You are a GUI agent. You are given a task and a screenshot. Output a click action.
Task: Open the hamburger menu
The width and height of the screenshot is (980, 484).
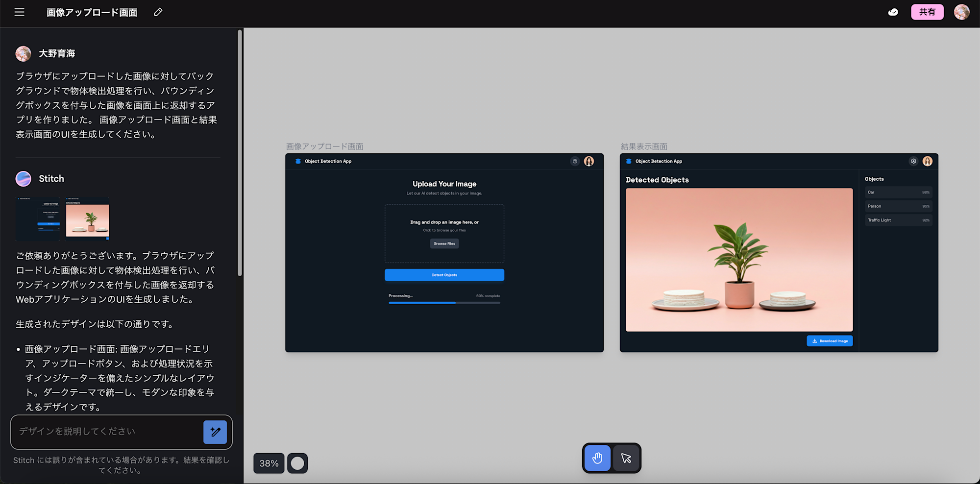coord(20,12)
